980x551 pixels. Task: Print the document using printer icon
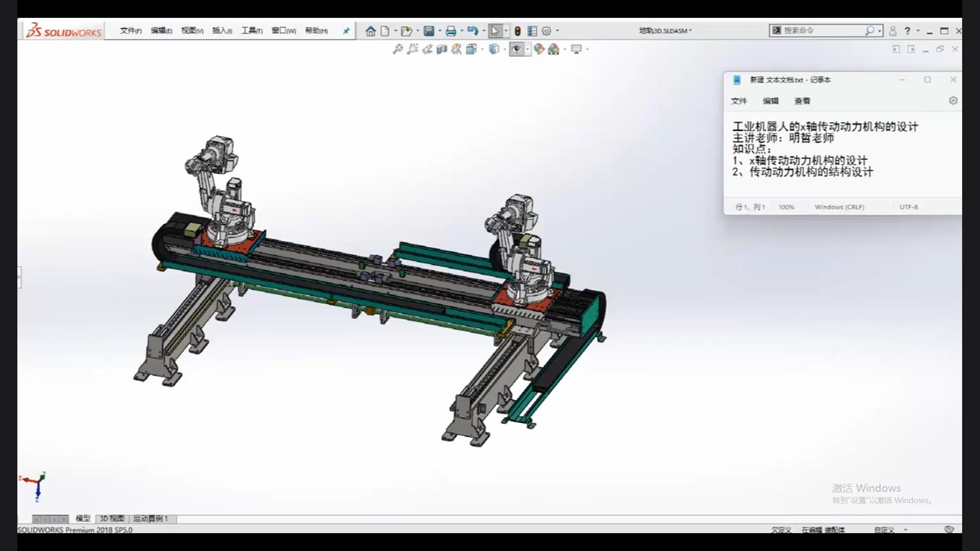coord(451,31)
